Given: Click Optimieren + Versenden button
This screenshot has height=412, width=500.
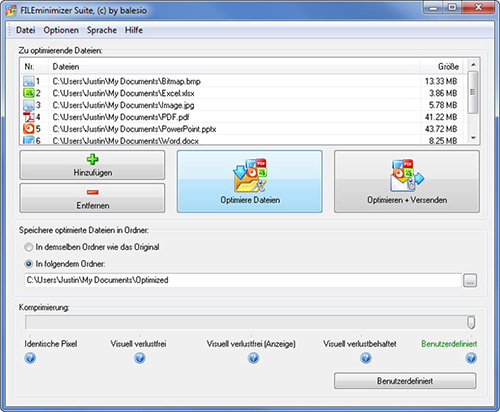Looking at the screenshot, I should (x=407, y=182).
